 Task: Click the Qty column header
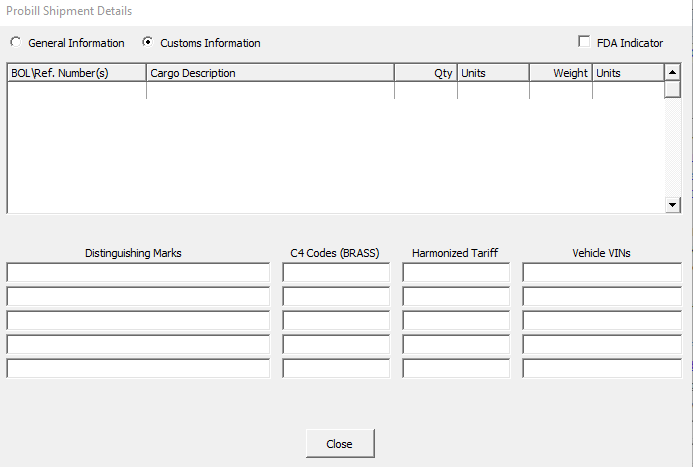pos(426,73)
